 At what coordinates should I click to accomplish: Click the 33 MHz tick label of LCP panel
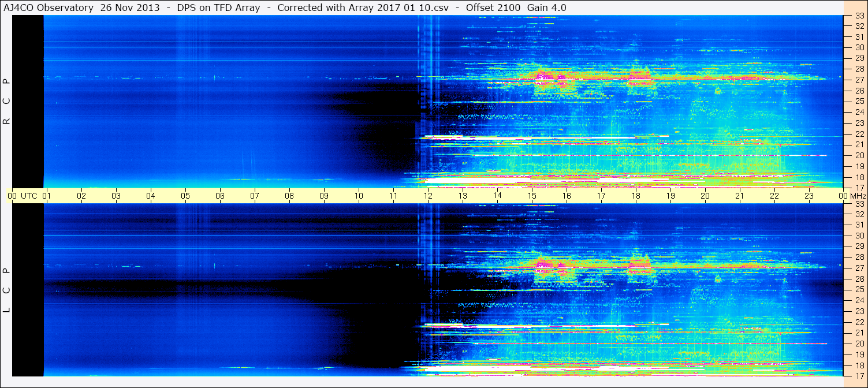pos(859,204)
